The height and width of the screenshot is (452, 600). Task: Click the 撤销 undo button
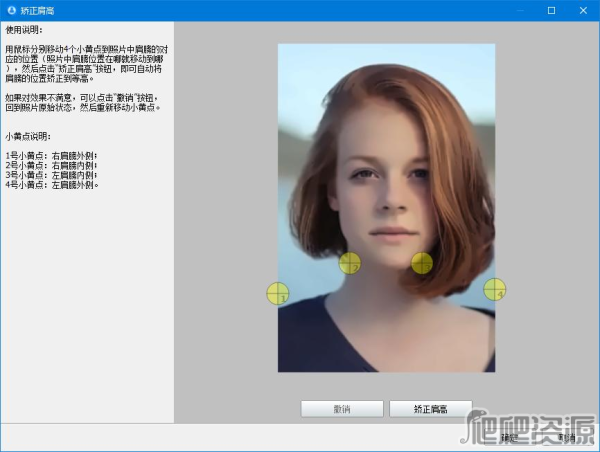pos(342,409)
